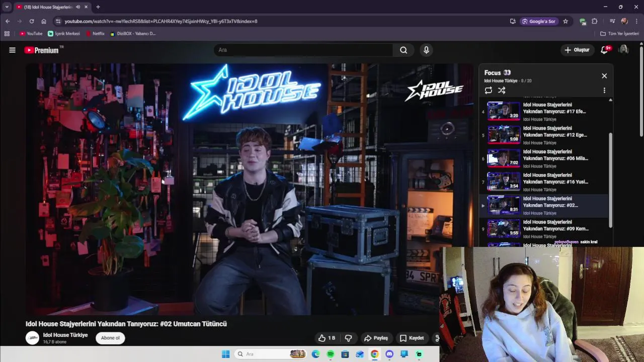Click the Paylaş share button
644x362 pixels.
376,338
